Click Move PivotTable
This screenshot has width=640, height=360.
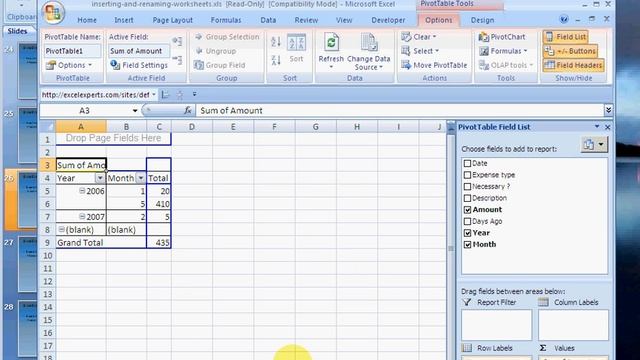coord(434,65)
